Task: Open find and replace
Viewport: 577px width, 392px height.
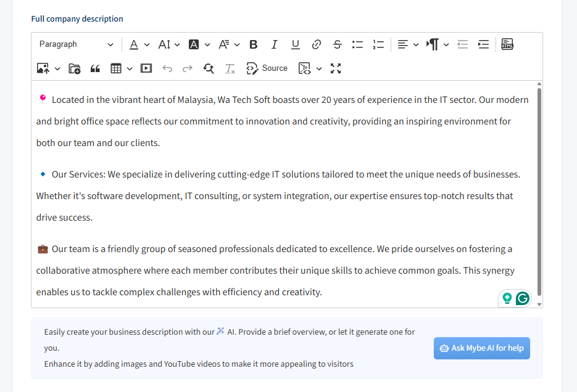Action: pos(209,68)
